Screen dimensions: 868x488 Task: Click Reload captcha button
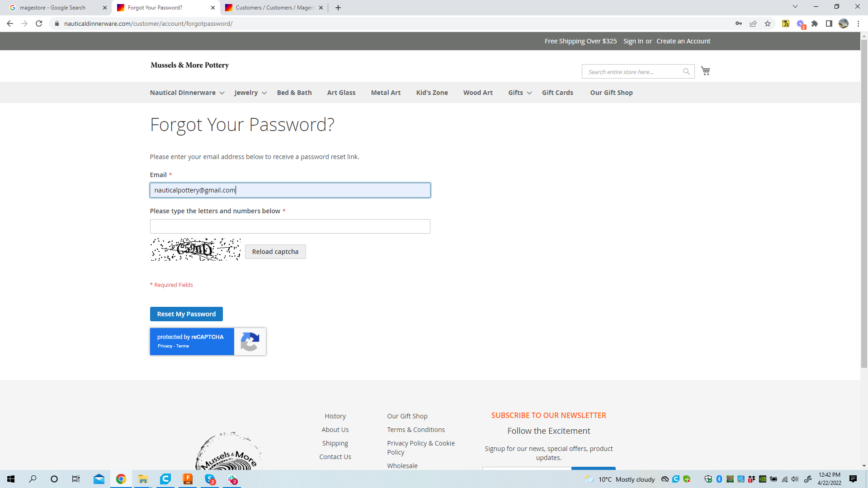[275, 252]
